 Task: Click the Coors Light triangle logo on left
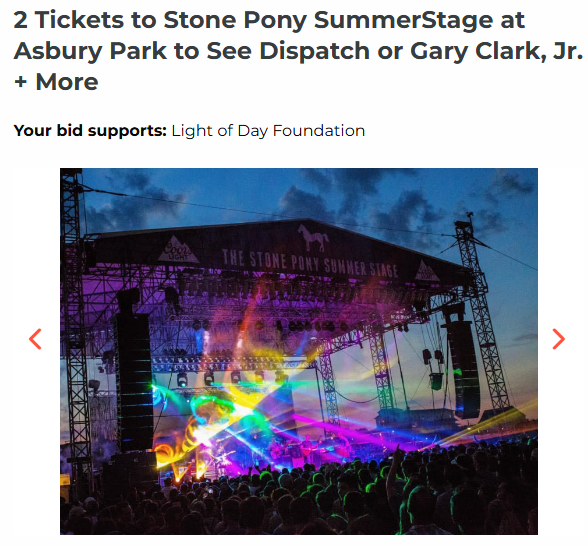(178, 249)
